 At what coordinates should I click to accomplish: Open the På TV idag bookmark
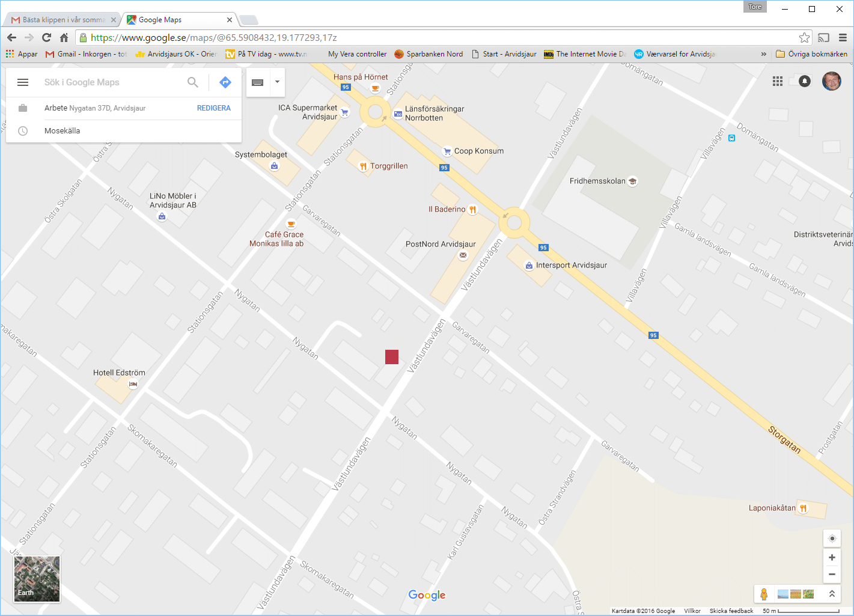(x=266, y=54)
